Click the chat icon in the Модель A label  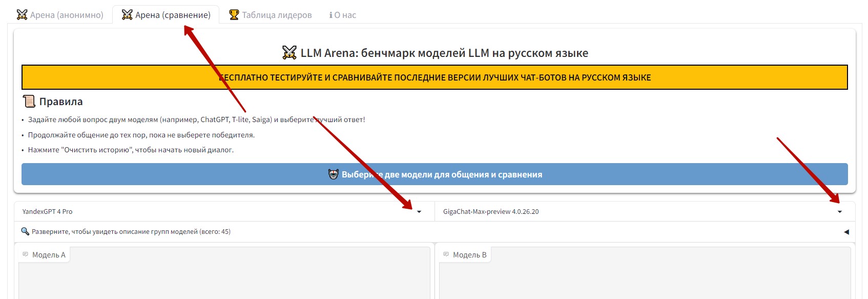click(x=26, y=254)
